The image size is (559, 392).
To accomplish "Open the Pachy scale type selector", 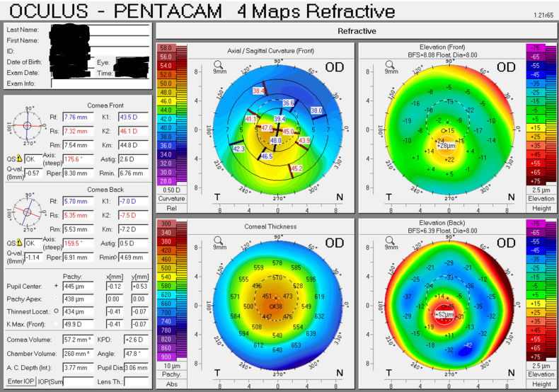I will click(171, 375).
